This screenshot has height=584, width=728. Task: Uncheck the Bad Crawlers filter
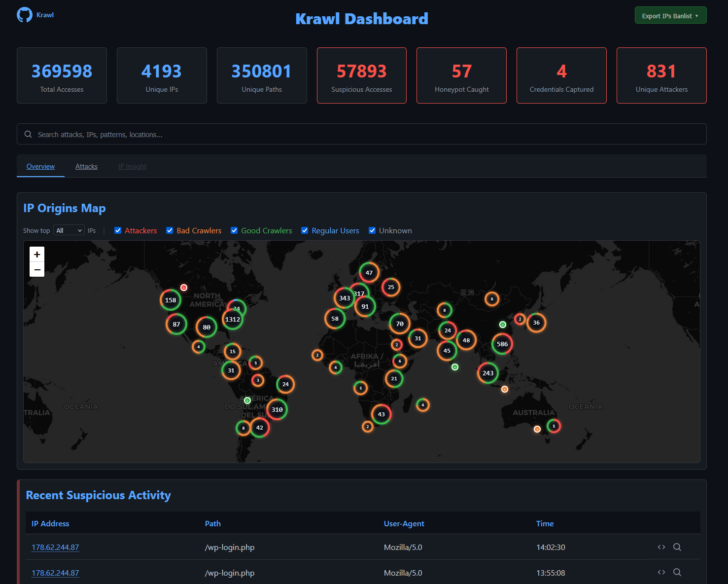point(170,230)
